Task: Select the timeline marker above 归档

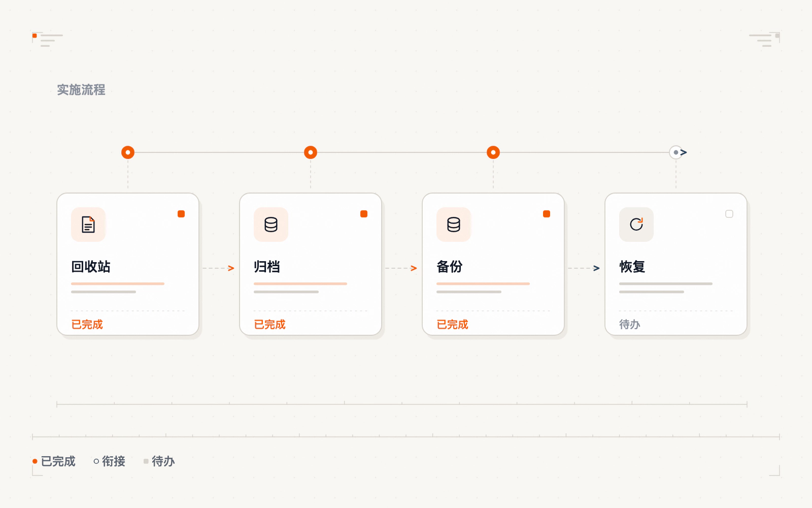Action: [311, 152]
